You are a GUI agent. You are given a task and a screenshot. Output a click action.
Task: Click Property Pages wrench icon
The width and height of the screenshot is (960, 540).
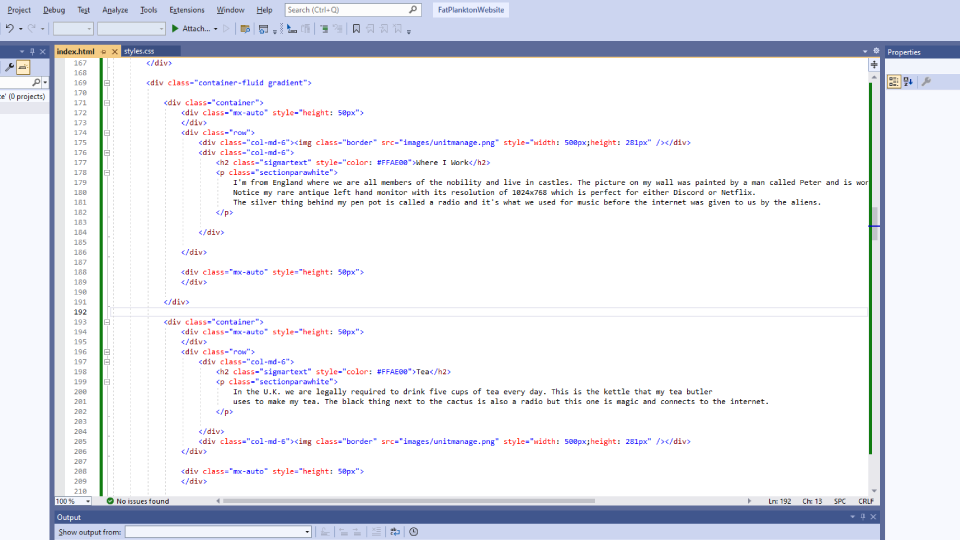tap(926, 82)
